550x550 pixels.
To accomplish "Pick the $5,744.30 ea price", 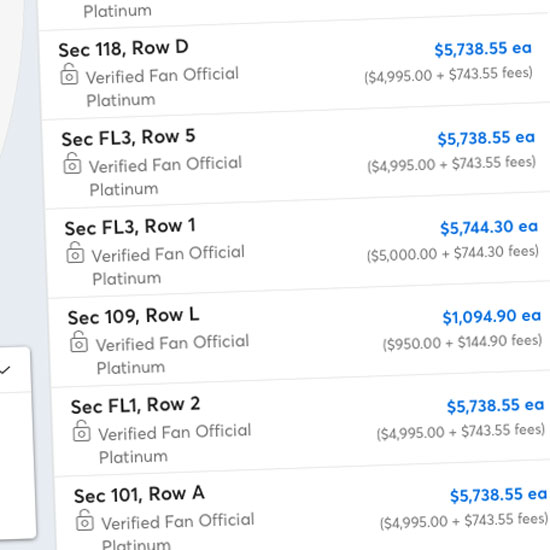I will 489,227.
